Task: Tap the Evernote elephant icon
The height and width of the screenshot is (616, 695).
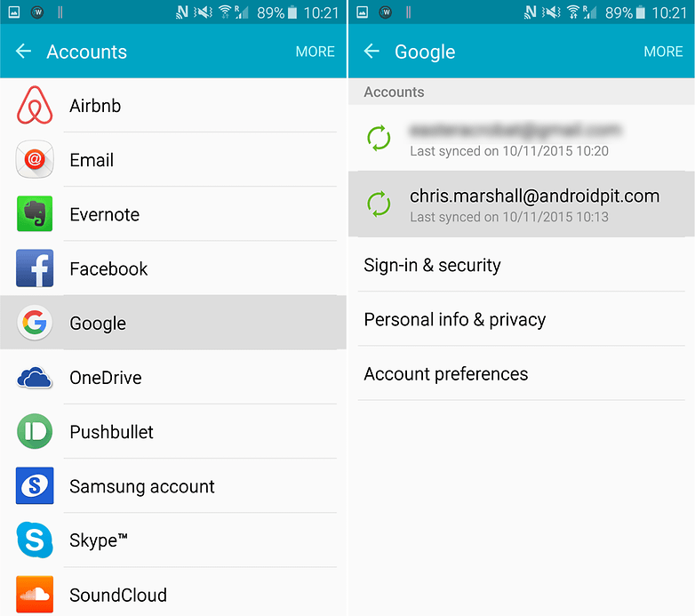Action: click(x=35, y=213)
